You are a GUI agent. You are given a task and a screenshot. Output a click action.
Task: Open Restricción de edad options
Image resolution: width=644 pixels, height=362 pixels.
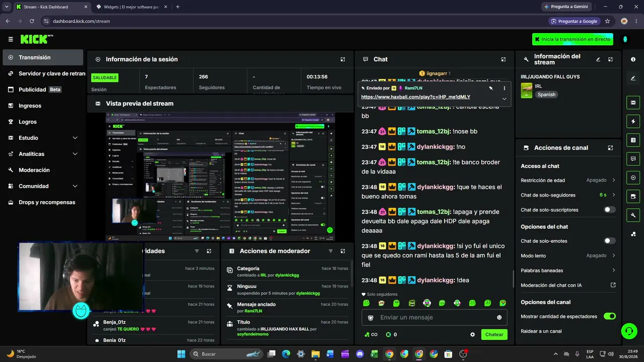(x=568, y=180)
